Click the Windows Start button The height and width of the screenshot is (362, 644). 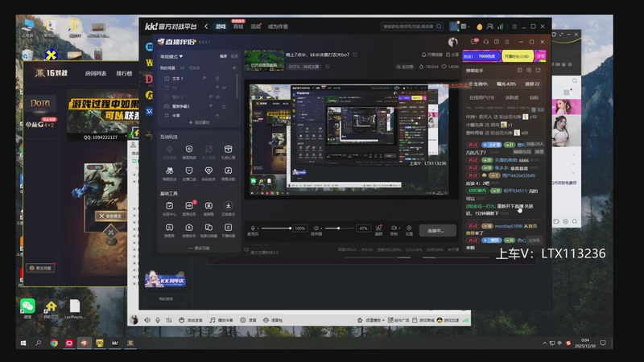[23, 343]
